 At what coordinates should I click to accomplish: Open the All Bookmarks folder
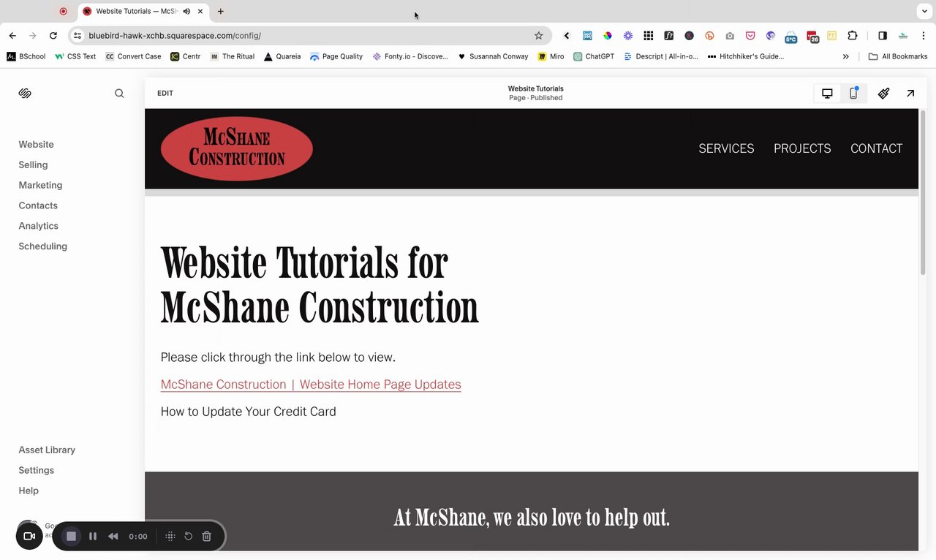coord(898,56)
